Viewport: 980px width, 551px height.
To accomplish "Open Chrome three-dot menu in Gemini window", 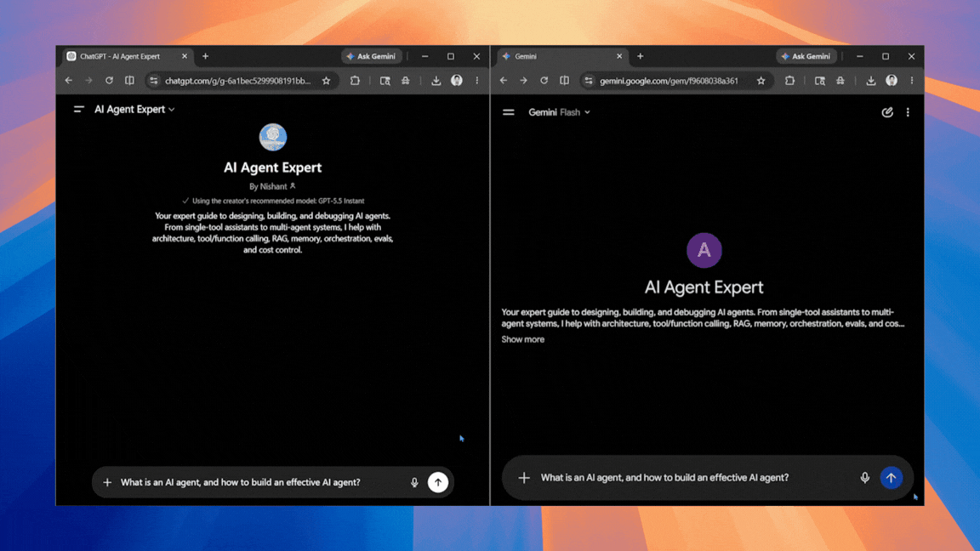I will point(912,81).
